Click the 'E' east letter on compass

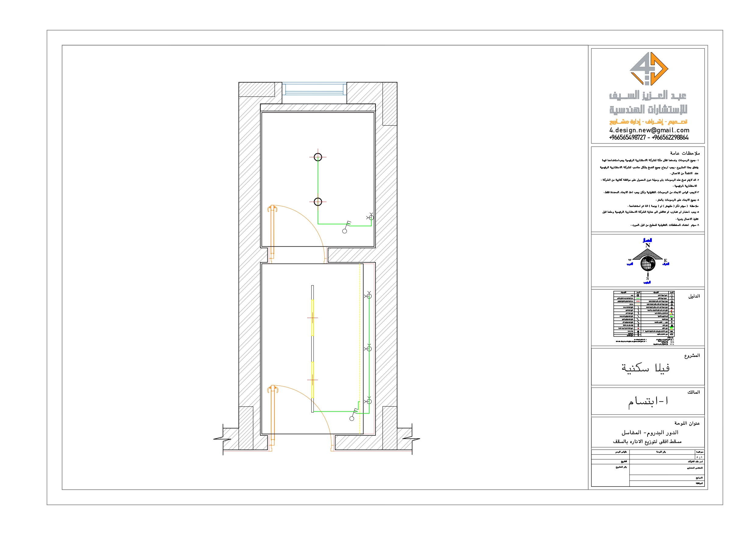[666, 260]
